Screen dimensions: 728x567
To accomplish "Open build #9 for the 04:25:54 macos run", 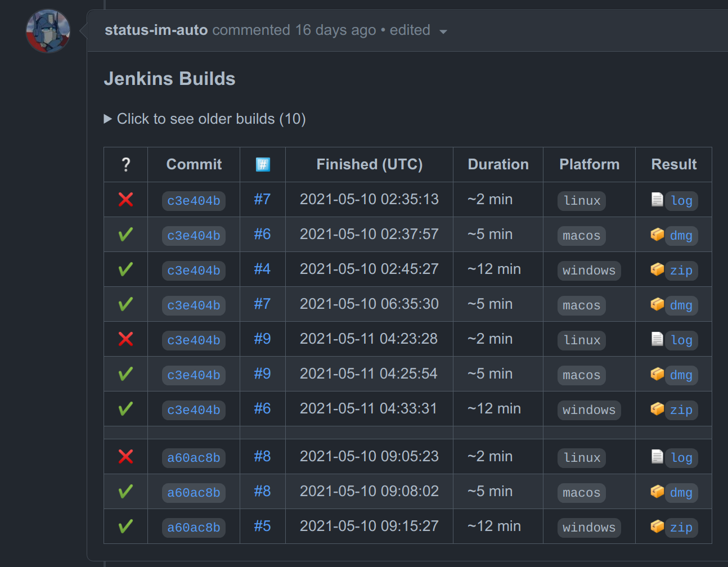I will pyautogui.click(x=262, y=374).
